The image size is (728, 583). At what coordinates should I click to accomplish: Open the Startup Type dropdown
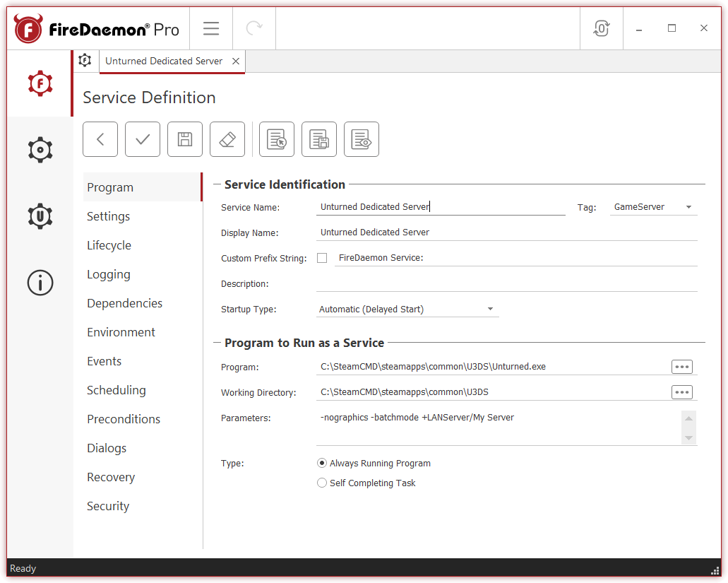(407, 310)
